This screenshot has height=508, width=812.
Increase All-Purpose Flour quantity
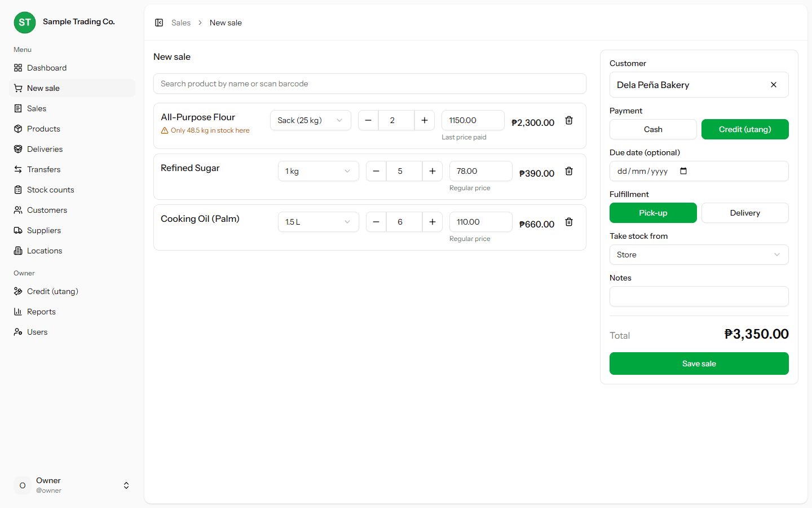click(x=425, y=120)
